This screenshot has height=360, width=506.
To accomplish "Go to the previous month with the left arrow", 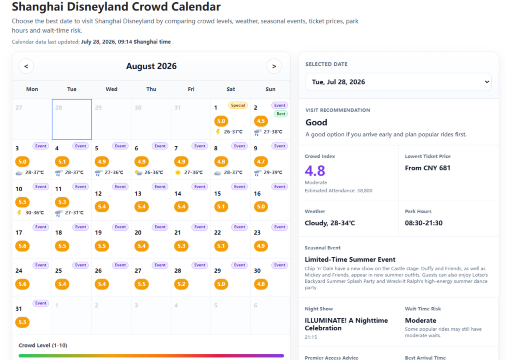I will pyautogui.click(x=26, y=66).
